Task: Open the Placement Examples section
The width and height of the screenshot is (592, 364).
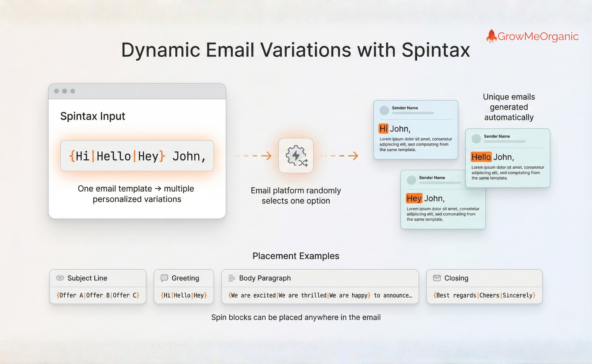Action: click(296, 256)
